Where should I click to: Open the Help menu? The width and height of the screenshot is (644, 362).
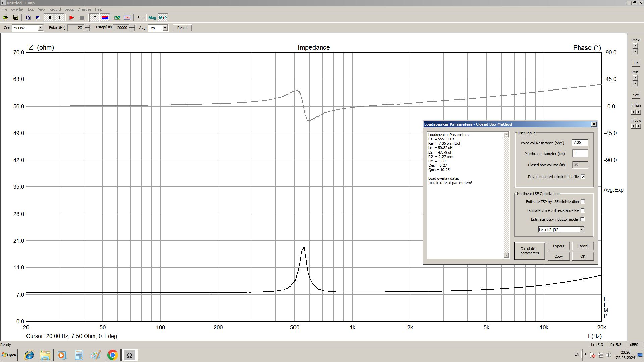pos(98,9)
